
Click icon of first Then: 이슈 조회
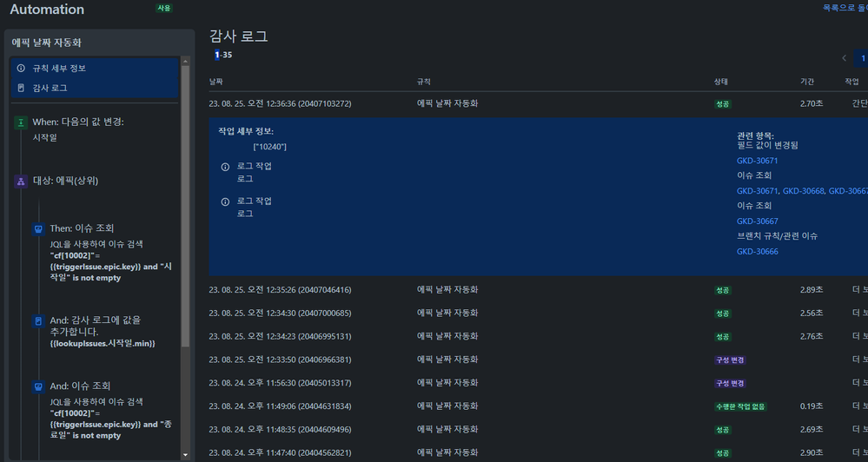(38, 228)
